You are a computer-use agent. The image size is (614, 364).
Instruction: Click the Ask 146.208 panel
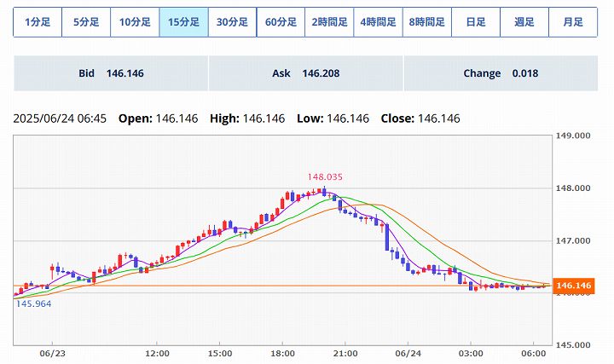pos(306,73)
